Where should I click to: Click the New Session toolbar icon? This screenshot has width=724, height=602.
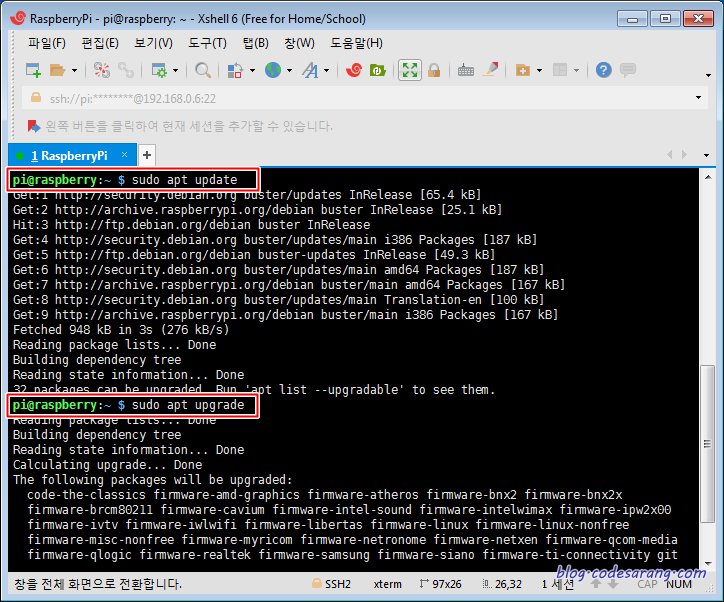click(x=33, y=70)
